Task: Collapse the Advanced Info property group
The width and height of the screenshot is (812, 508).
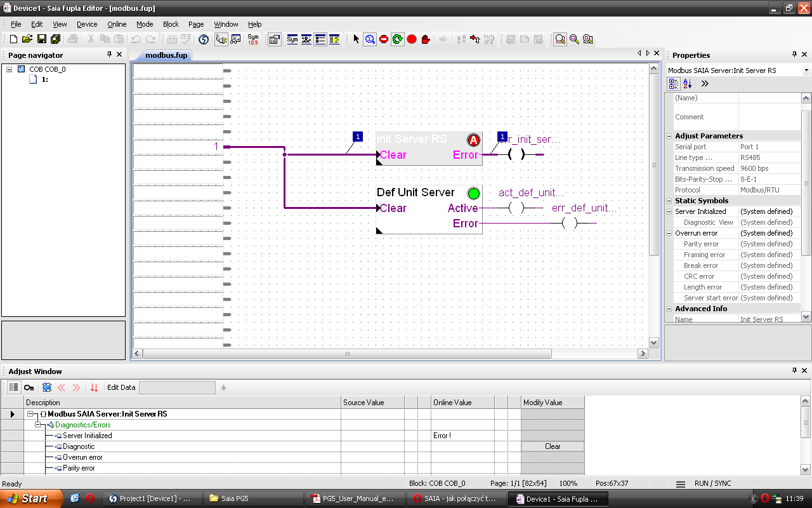Action: (669, 309)
